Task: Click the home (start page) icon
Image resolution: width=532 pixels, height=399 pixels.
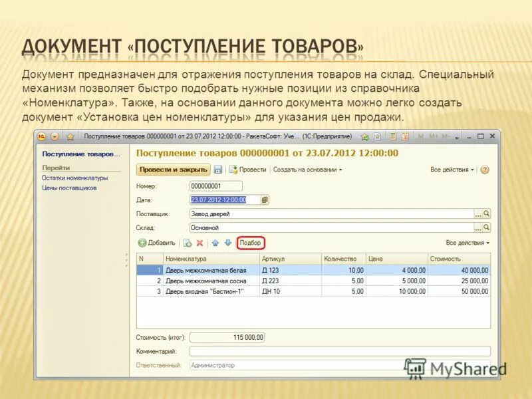Action: [x=377, y=136]
